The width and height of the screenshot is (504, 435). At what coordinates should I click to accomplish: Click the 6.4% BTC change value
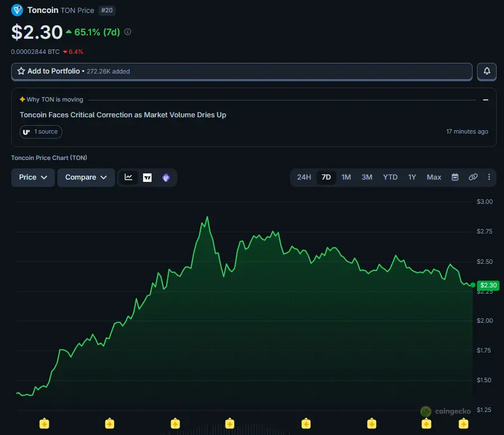coord(73,52)
